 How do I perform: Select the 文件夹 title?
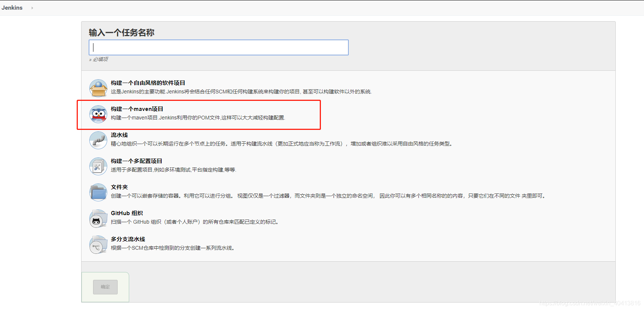119,187
